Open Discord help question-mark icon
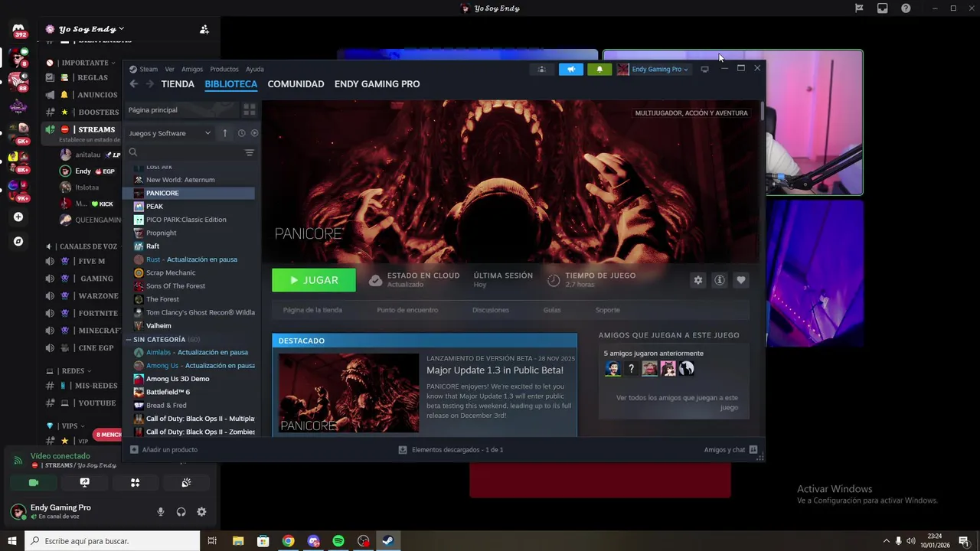 pyautogui.click(x=906, y=8)
